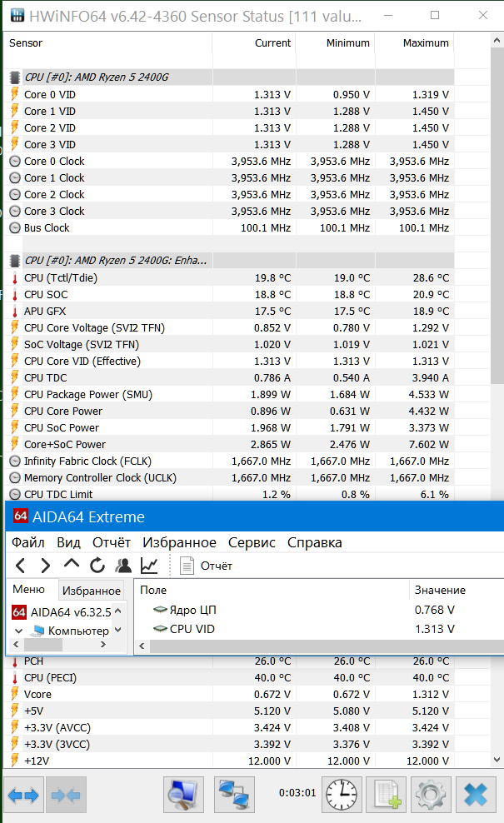Click AIDA64 back navigation arrow
This screenshot has width=504, height=823.
pos(21,566)
